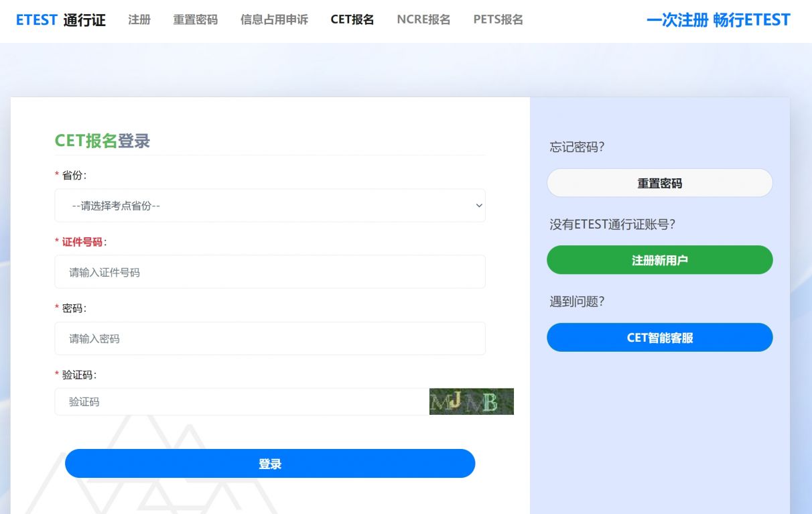Switch to the PETS报名 tab
Screen dimensions: 812x514
(x=497, y=19)
